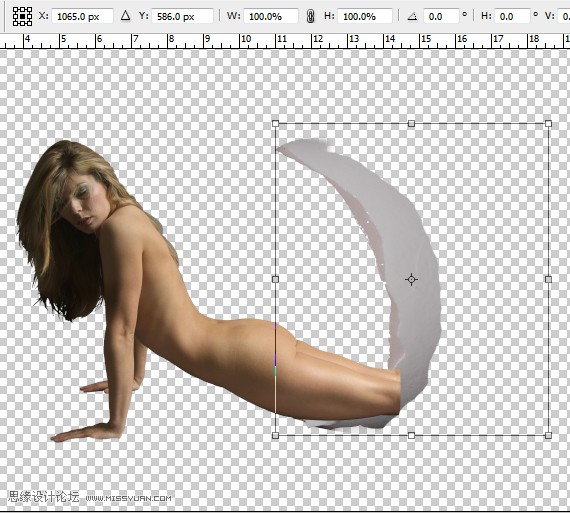Click the horizontal ruler at mark 15

pyautogui.click(x=426, y=39)
